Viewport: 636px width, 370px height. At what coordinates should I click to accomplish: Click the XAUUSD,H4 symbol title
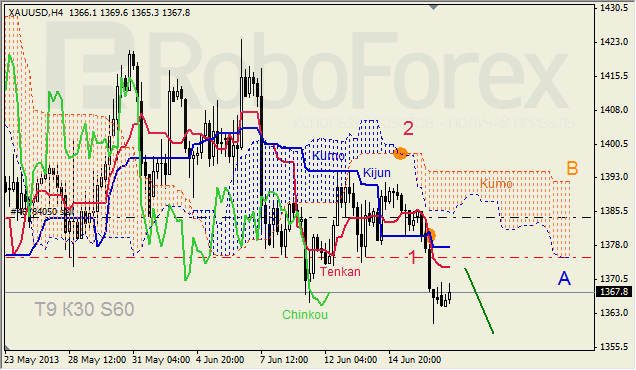click(36, 13)
